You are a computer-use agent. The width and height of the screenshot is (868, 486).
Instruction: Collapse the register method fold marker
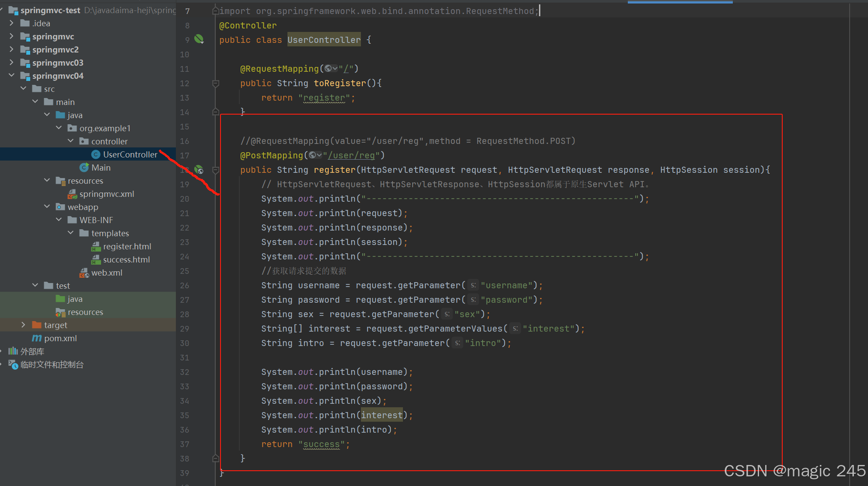(216, 170)
